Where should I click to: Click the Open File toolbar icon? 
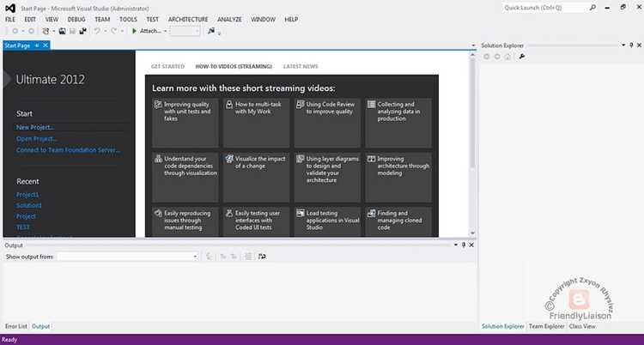(62, 31)
